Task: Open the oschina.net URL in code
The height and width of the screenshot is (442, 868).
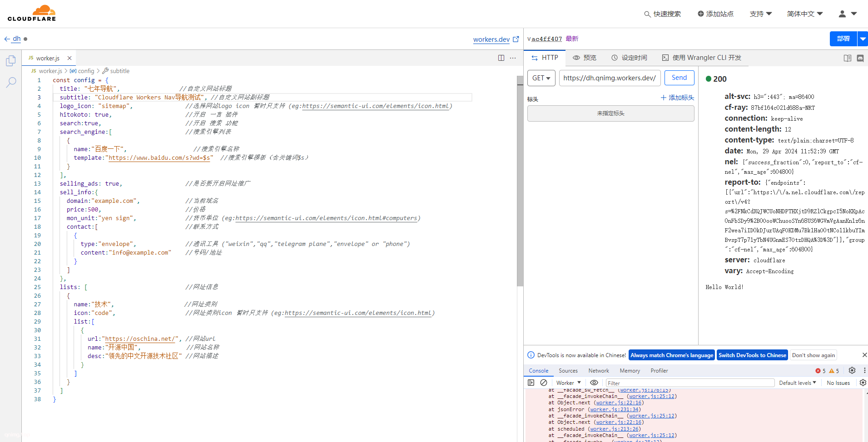Action: pos(140,339)
